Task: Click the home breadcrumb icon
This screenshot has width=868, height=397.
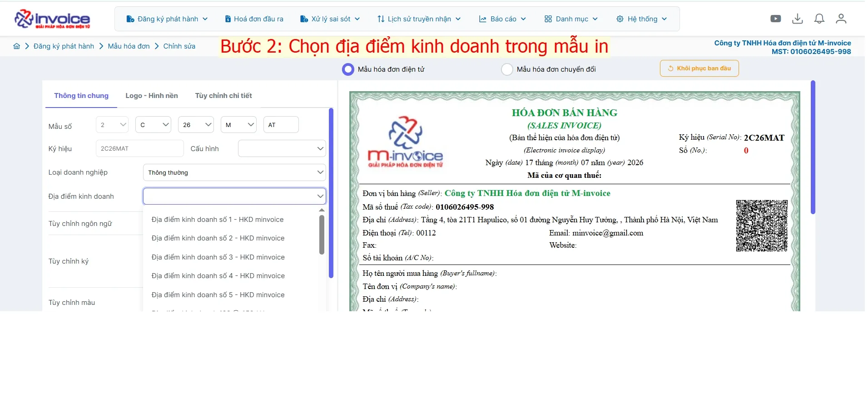Action: pyautogui.click(x=17, y=46)
